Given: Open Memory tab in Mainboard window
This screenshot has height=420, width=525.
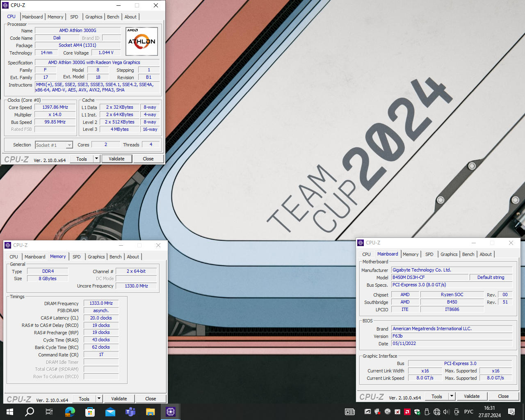Looking at the screenshot, I should (411, 254).
